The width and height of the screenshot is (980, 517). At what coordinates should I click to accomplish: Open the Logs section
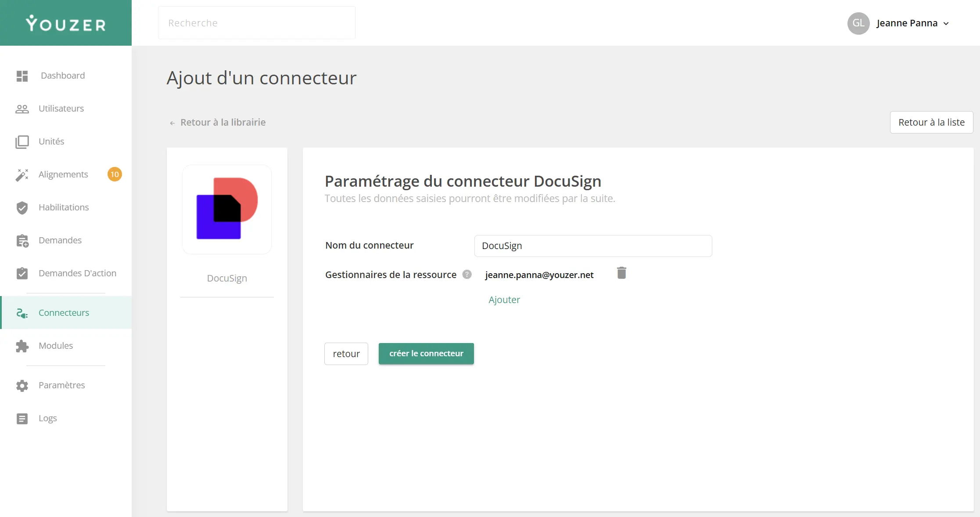pyautogui.click(x=47, y=418)
